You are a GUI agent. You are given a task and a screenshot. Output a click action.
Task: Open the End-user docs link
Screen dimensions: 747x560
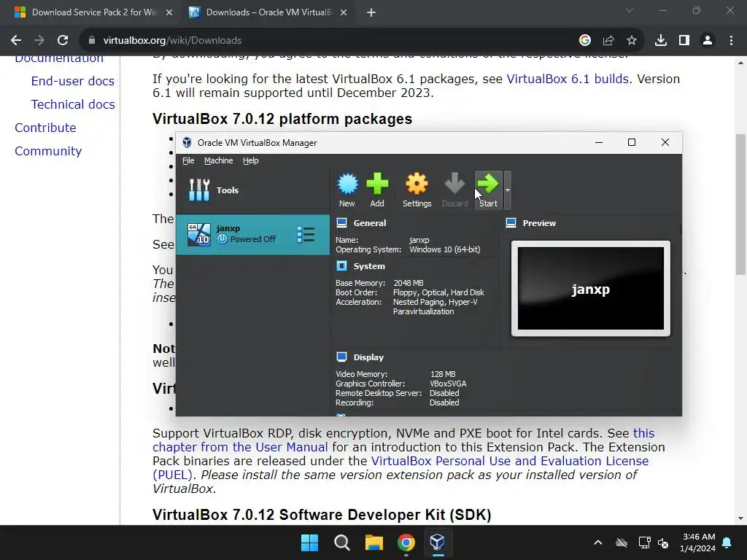[72, 81]
